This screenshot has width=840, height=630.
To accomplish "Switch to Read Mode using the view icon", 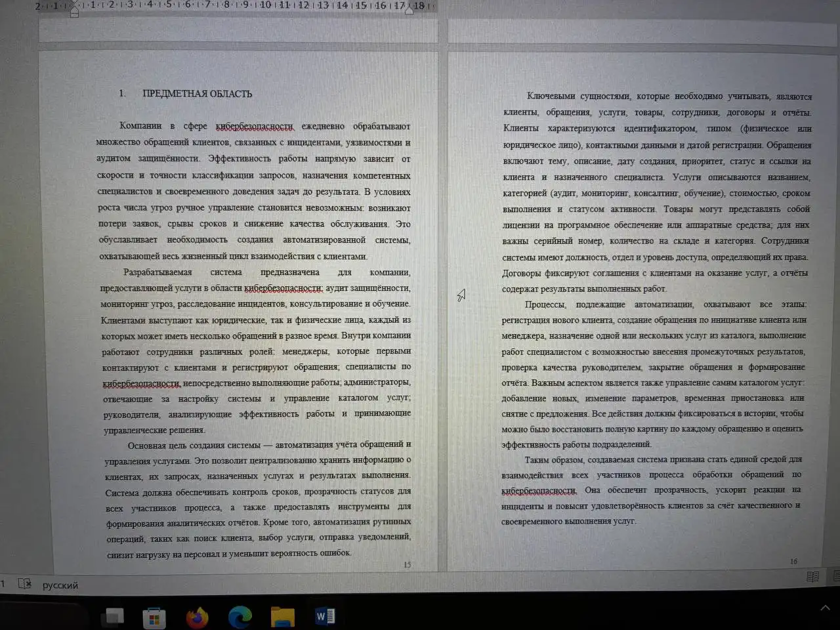I will coord(812,576).
